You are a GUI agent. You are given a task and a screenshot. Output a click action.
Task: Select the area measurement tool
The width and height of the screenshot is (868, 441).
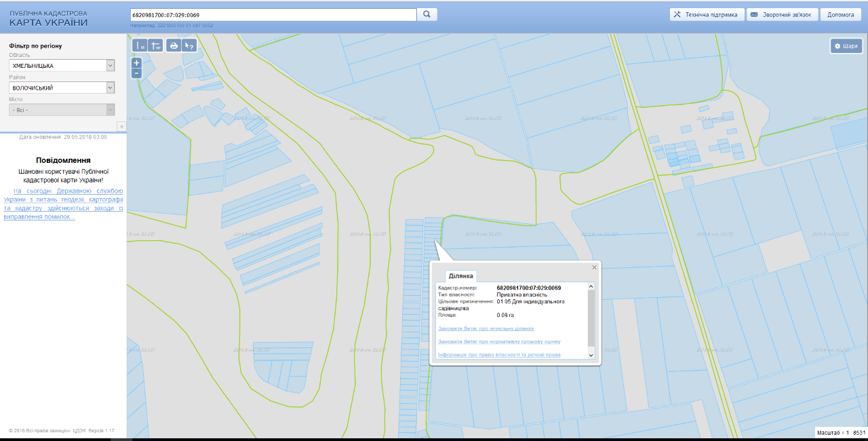[x=156, y=45]
